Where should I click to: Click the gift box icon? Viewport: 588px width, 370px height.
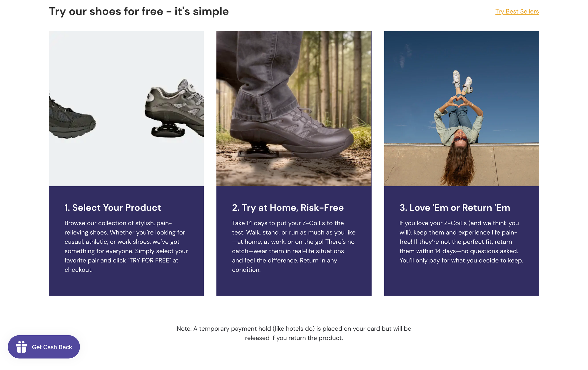coord(21,347)
